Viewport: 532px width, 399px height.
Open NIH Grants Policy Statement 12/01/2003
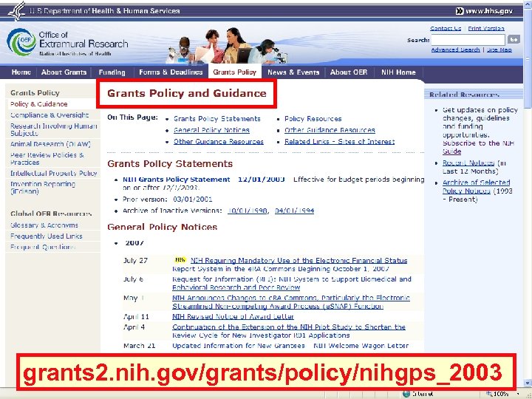[x=204, y=180]
